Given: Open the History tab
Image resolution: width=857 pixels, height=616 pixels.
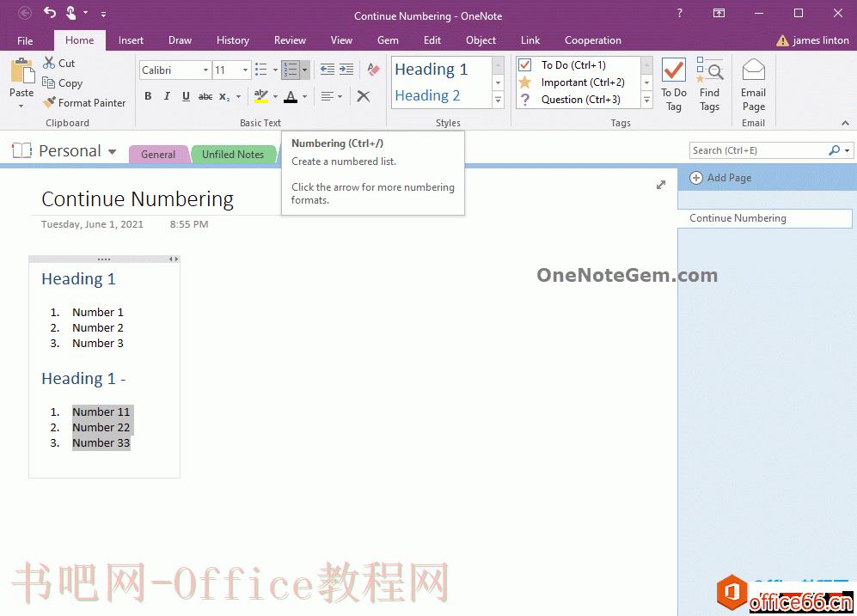Looking at the screenshot, I should (x=232, y=40).
